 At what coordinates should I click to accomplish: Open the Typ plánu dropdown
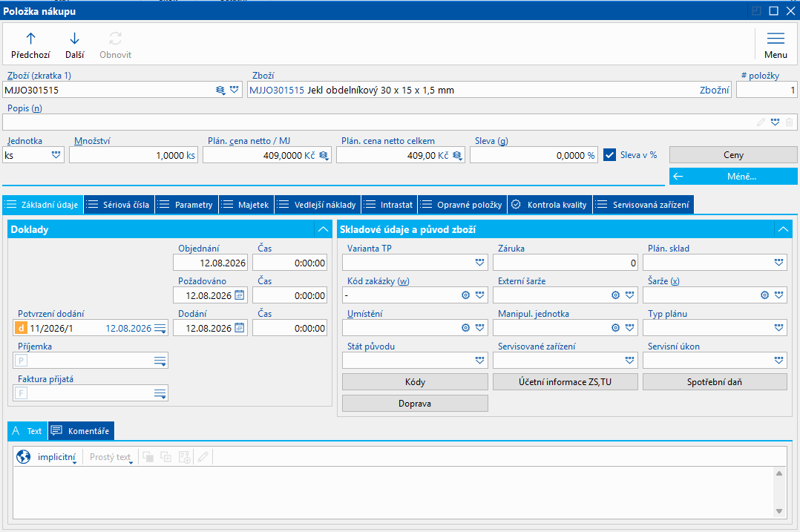point(778,328)
